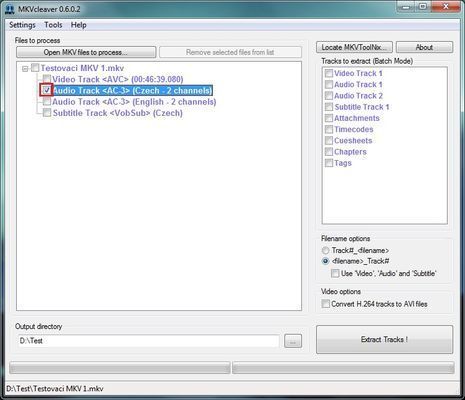Check the Testovaci MKV 1.mkv file checkbox

[35, 68]
